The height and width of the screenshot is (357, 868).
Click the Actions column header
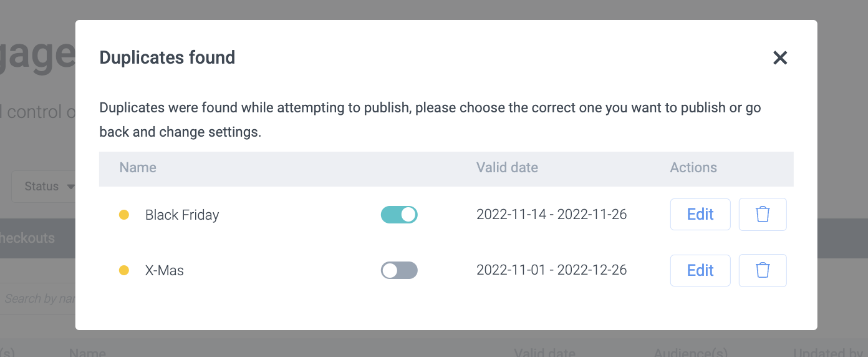tap(693, 167)
